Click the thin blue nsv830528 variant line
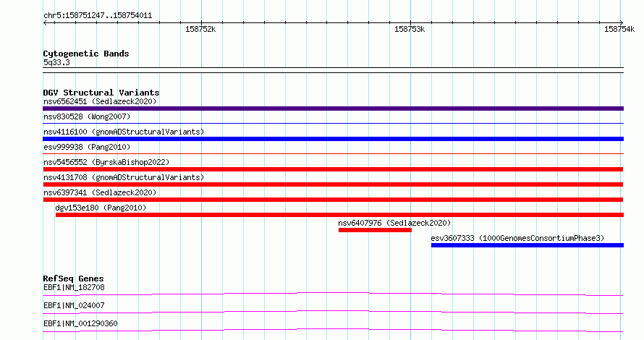This screenshot has height=340, width=644. 333,123
